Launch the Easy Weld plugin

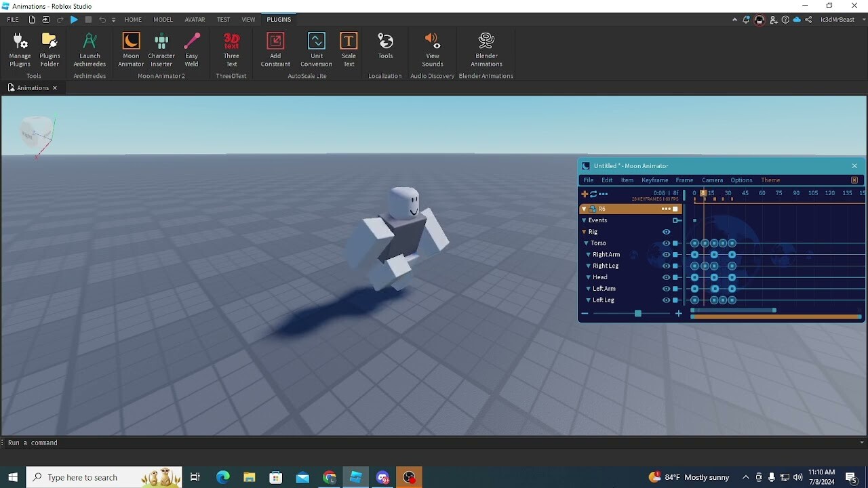(191, 47)
